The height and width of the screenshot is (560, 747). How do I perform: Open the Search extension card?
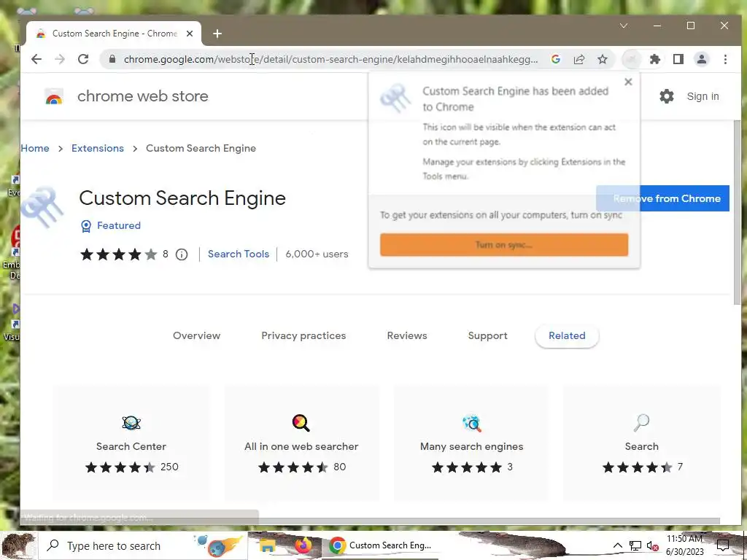coord(642,443)
